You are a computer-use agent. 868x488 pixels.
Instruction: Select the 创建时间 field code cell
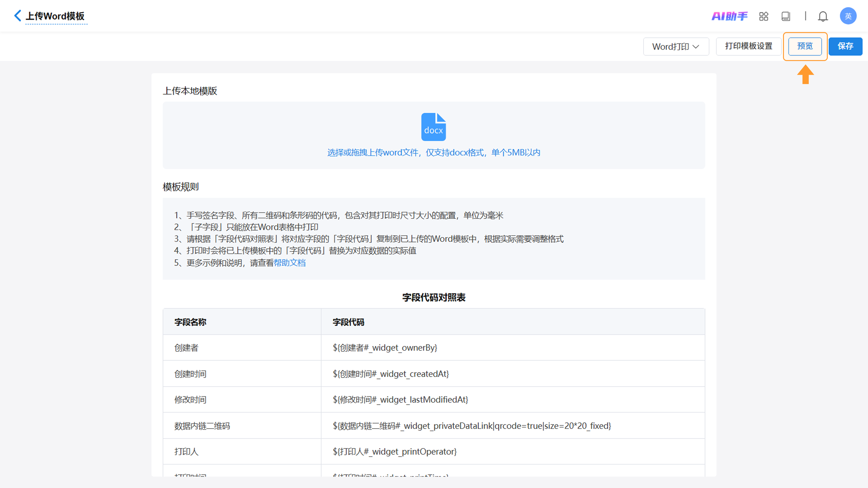coord(391,374)
